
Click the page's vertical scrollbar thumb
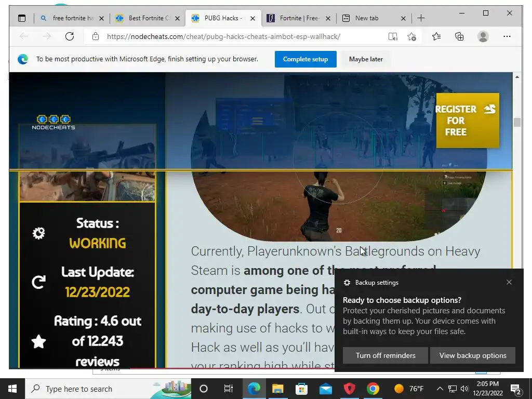pyautogui.click(x=517, y=122)
